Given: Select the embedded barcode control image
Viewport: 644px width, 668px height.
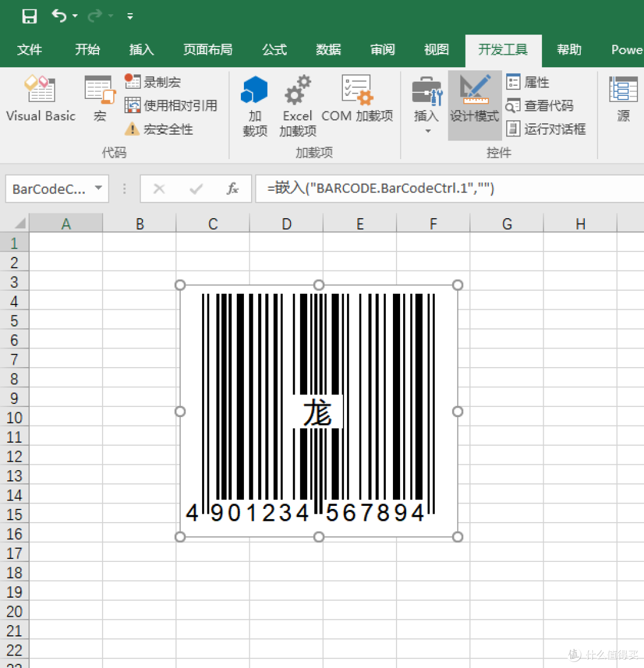Looking at the screenshot, I should 319,411.
